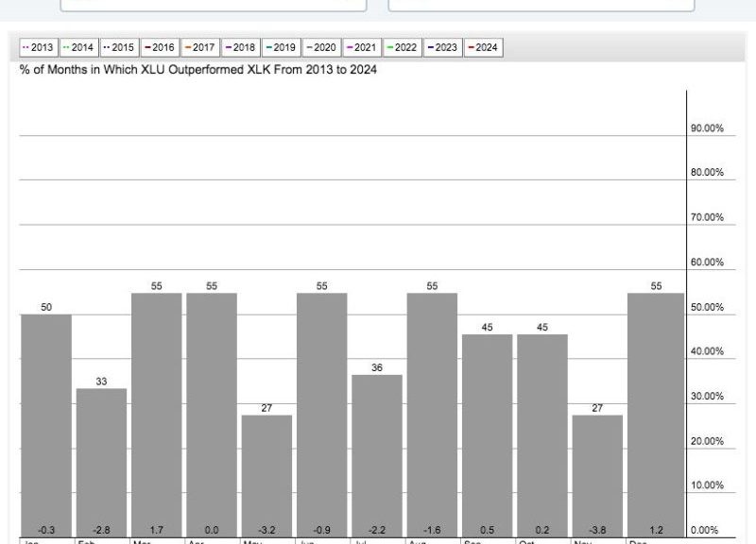Click the "-3.8" value at the bar base
Image resolution: width=756 pixels, height=544 pixels.
[597, 531]
